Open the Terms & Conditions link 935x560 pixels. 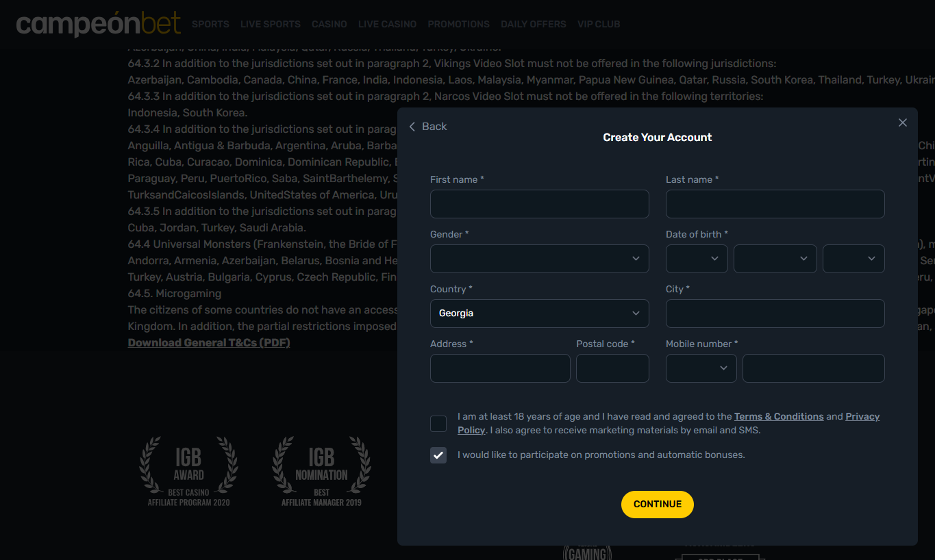tap(778, 416)
